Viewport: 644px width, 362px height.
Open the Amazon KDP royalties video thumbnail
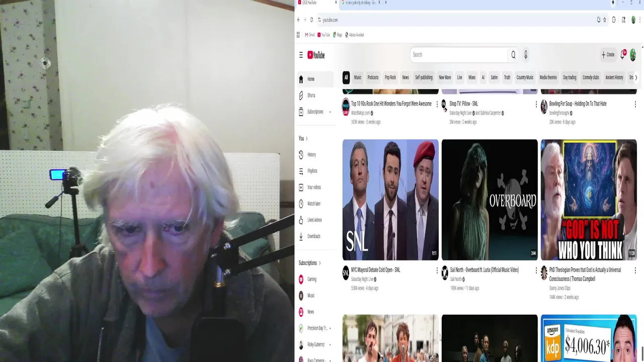point(589,338)
